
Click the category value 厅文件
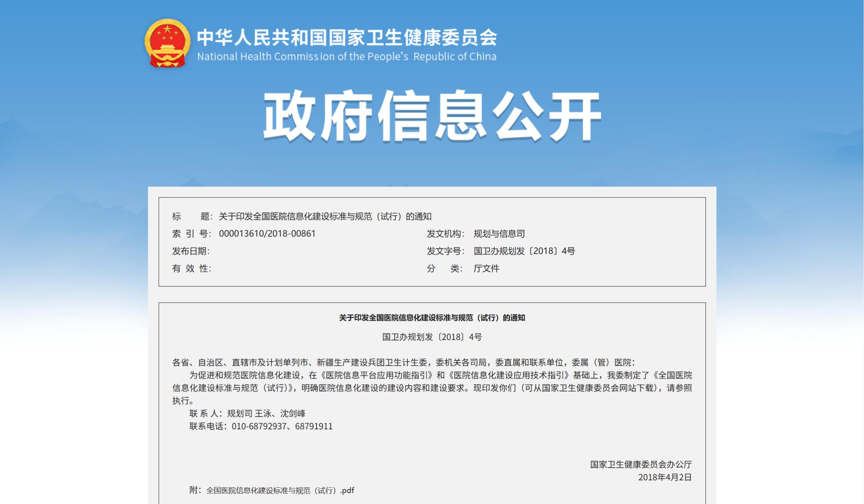pos(486,268)
